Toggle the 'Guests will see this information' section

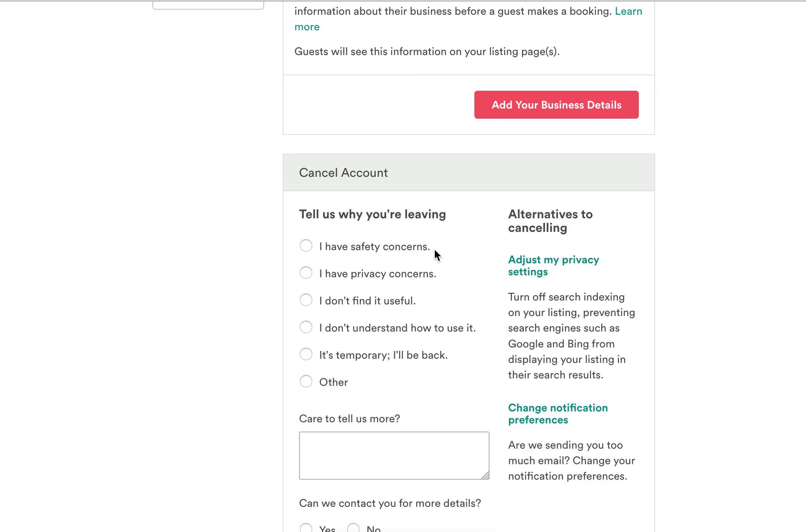tap(427, 51)
